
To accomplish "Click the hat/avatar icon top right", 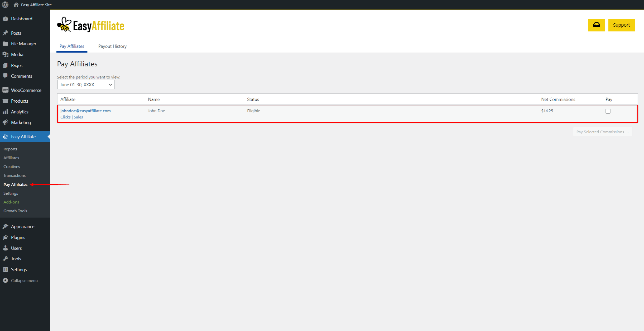I will pyautogui.click(x=596, y=25).
